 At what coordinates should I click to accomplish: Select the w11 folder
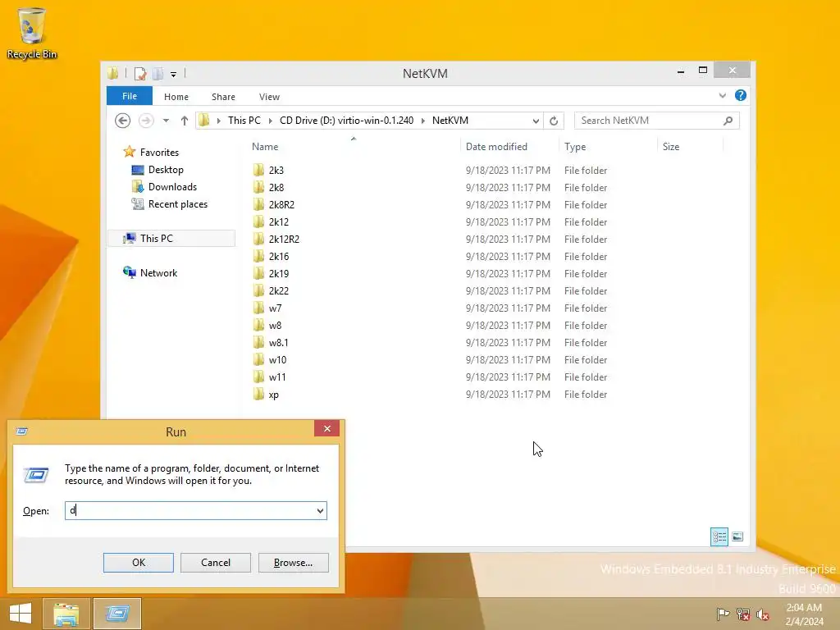(277, 377)
